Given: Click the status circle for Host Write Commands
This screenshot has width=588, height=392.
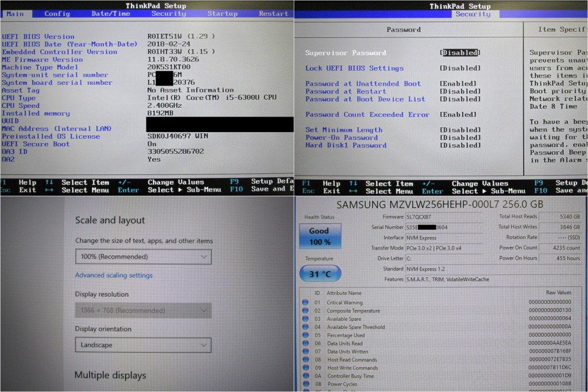Looking at the screenshot, I should click(305, 368).
